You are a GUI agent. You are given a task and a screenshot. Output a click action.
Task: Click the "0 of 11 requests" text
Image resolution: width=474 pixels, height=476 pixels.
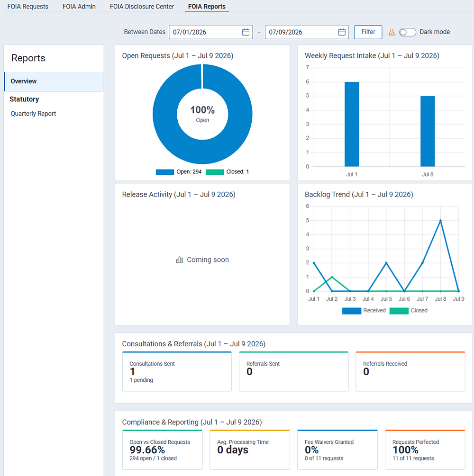point(324,458)
